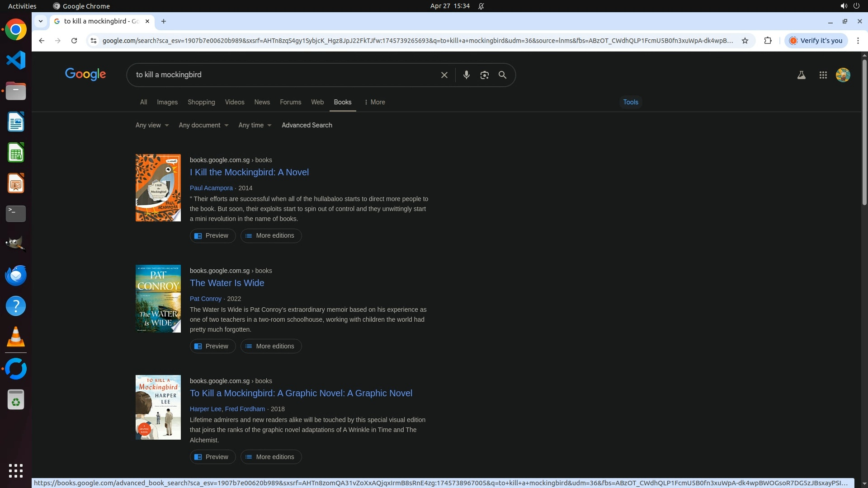Expand the Any time dropdown
868x488 pixels.
[x=255, y=125]
